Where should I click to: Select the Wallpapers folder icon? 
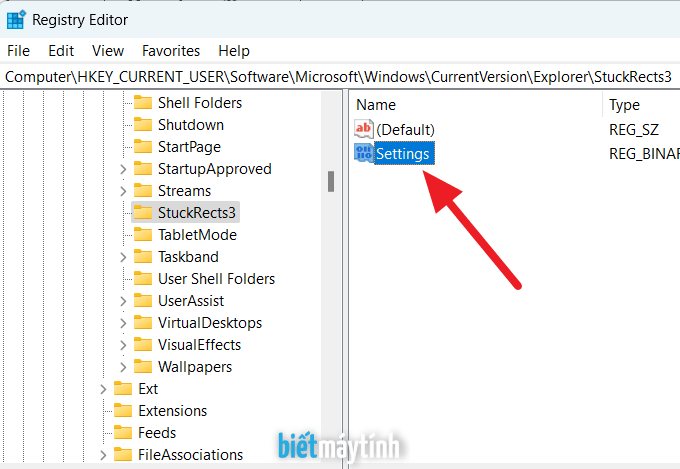pos(143,367)
